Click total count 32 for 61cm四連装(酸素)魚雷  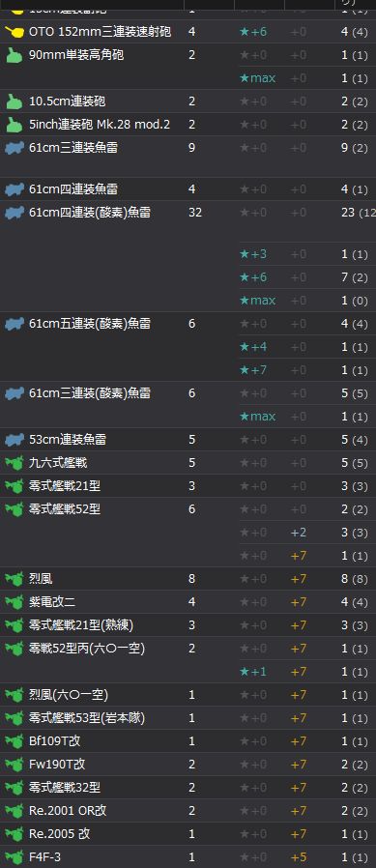[195, 212]
